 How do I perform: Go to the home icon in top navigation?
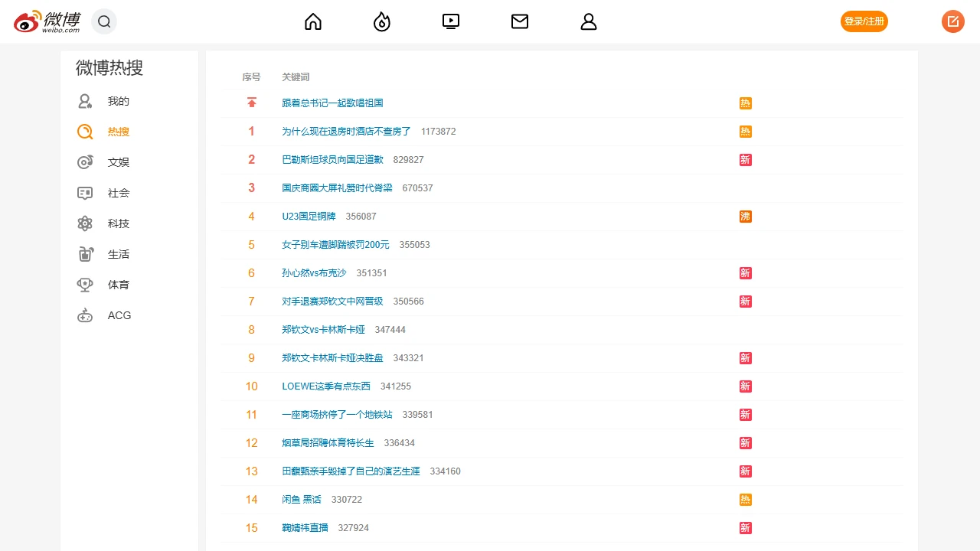(x=313, y=21)
